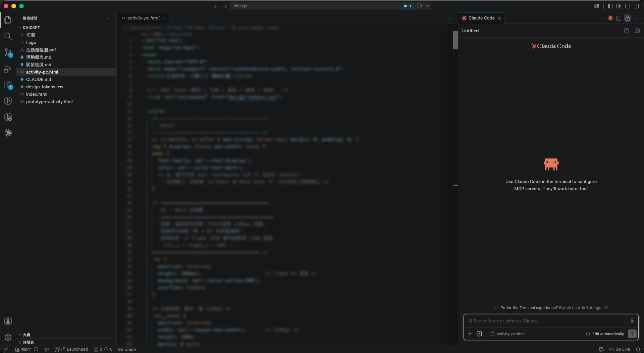The width and height of the screenshot is (644, 353).
Task: Open the Extensions view
Action: click(8, 85)
